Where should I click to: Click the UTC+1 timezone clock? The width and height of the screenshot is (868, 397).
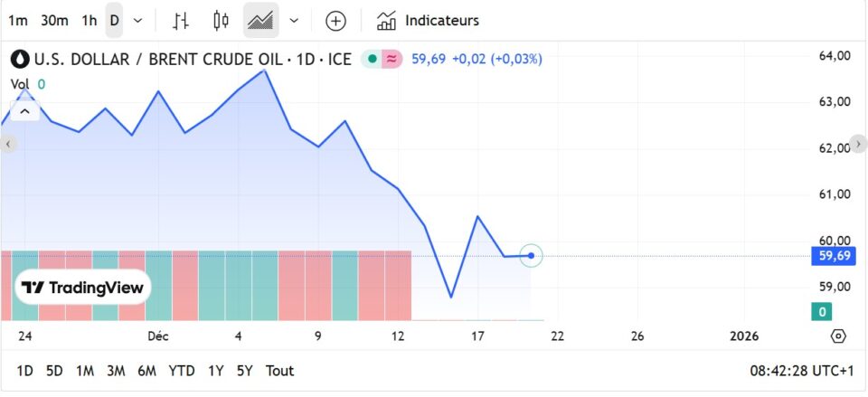click(x=801, y=371)
